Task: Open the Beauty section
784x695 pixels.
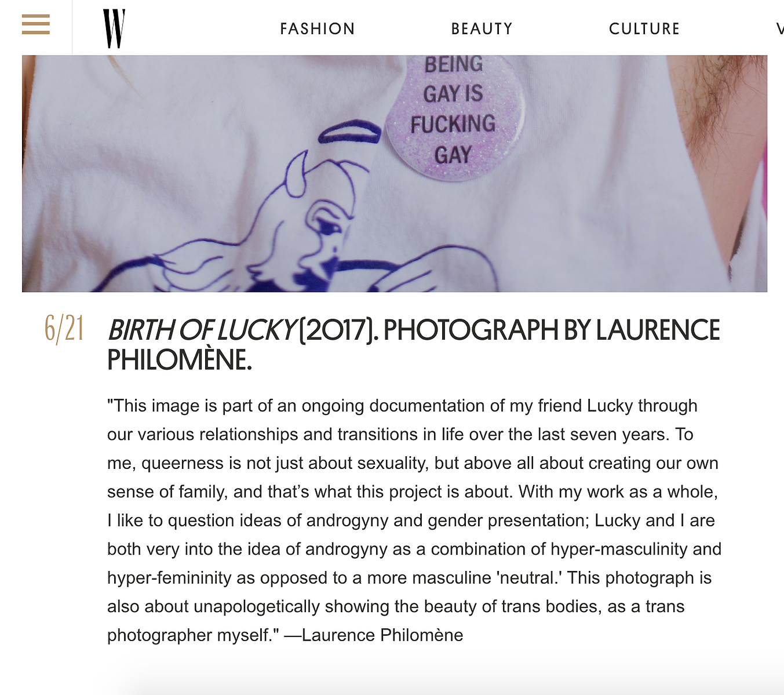Action: pos(482,28)
